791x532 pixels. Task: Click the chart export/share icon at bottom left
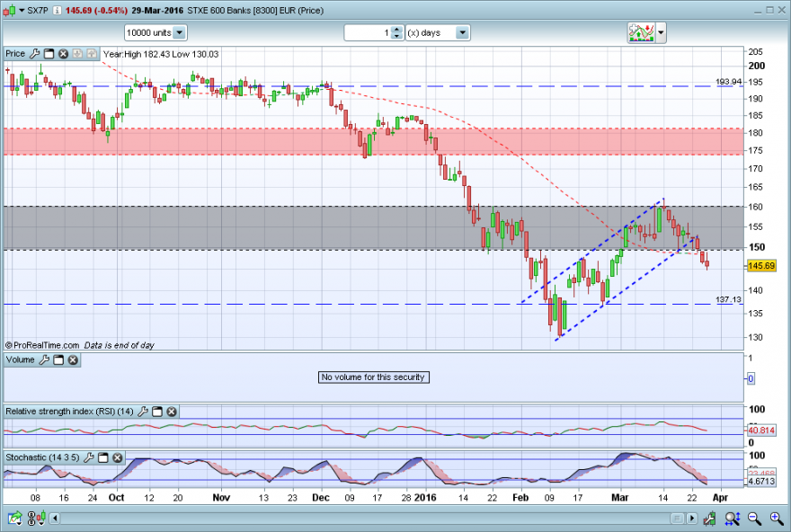(x=15, y=518)
